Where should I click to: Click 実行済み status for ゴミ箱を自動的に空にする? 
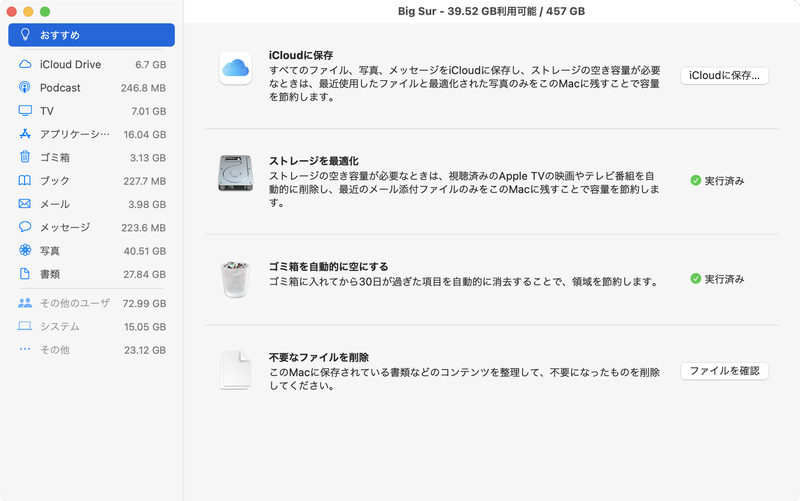724,279
